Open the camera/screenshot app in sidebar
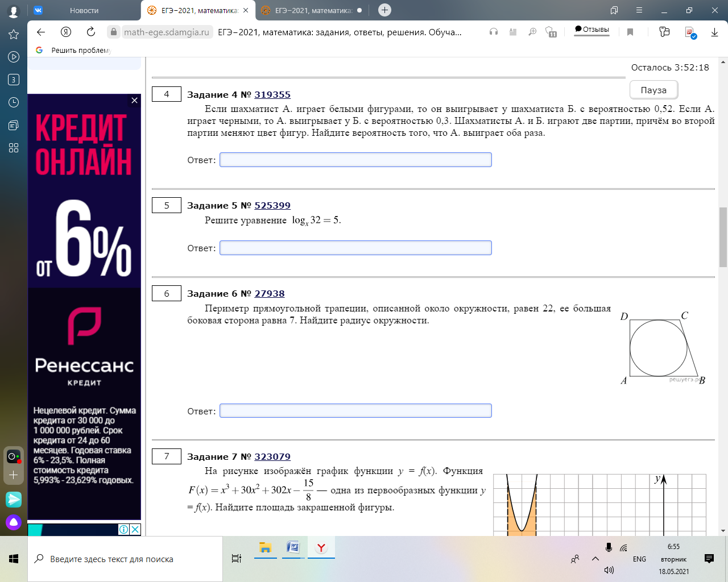Viewport: 728px width, 582px height. 14,456
